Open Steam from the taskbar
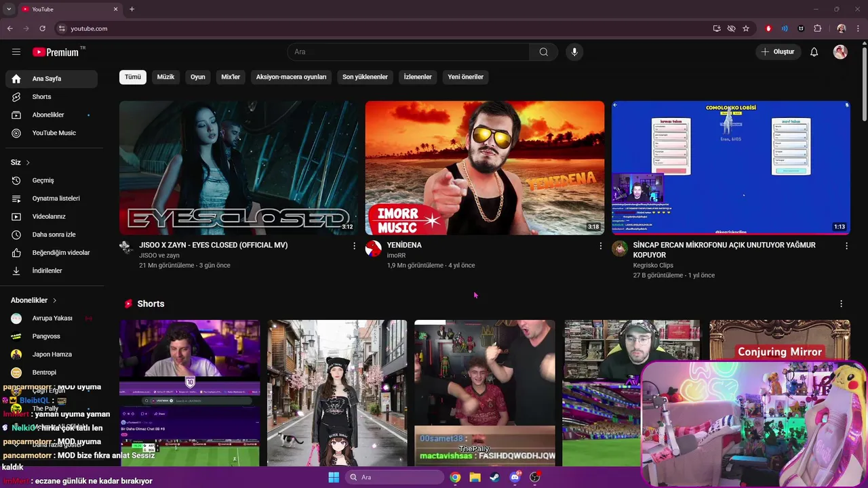Image resolution: width=868 pixels, height=488 pixels. [x=494, y=477]
